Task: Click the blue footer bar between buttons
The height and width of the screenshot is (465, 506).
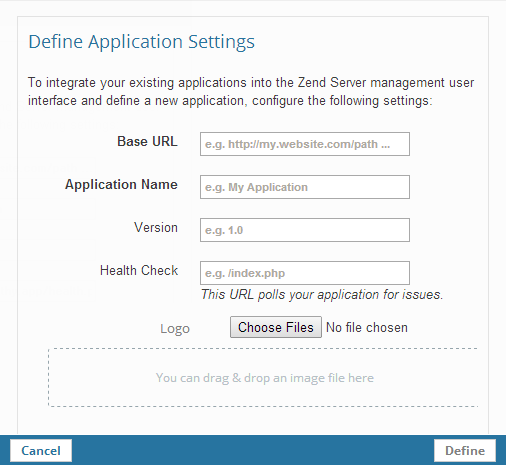Action: [253, 450]
